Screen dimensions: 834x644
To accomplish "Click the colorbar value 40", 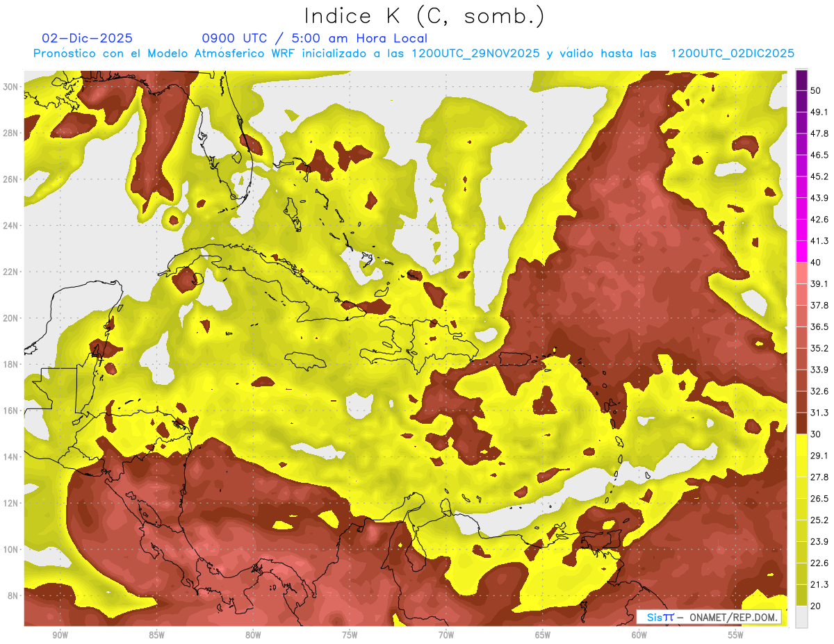I will tap(817, 262).
